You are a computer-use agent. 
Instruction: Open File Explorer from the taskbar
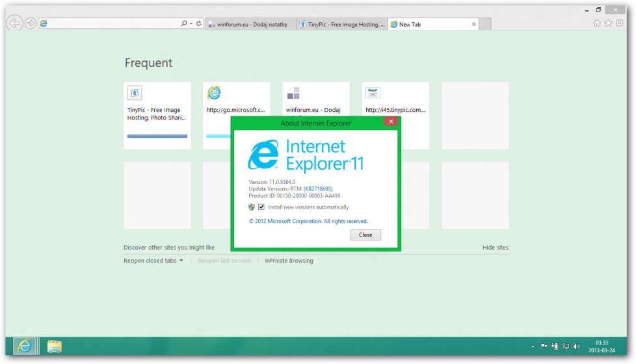pos(55,346)
